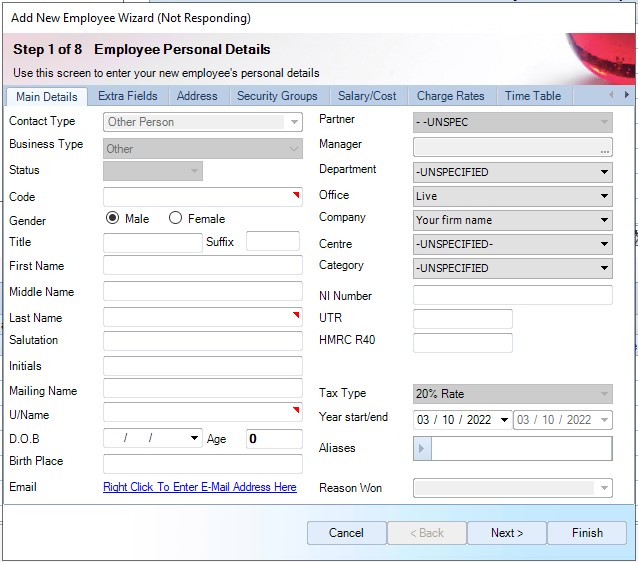
Task: Click the Cancel button
Action: (346, 533)
